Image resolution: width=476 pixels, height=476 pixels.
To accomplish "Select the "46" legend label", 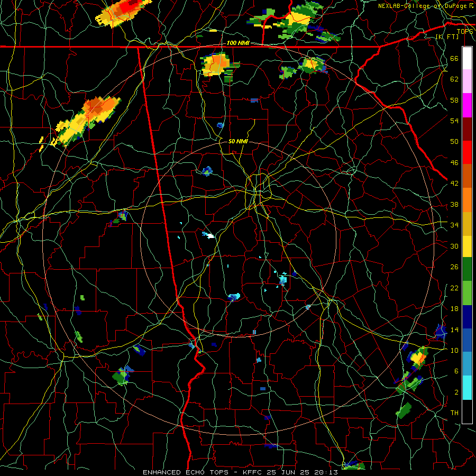I will pyautogui.click(x=454, y=163).
